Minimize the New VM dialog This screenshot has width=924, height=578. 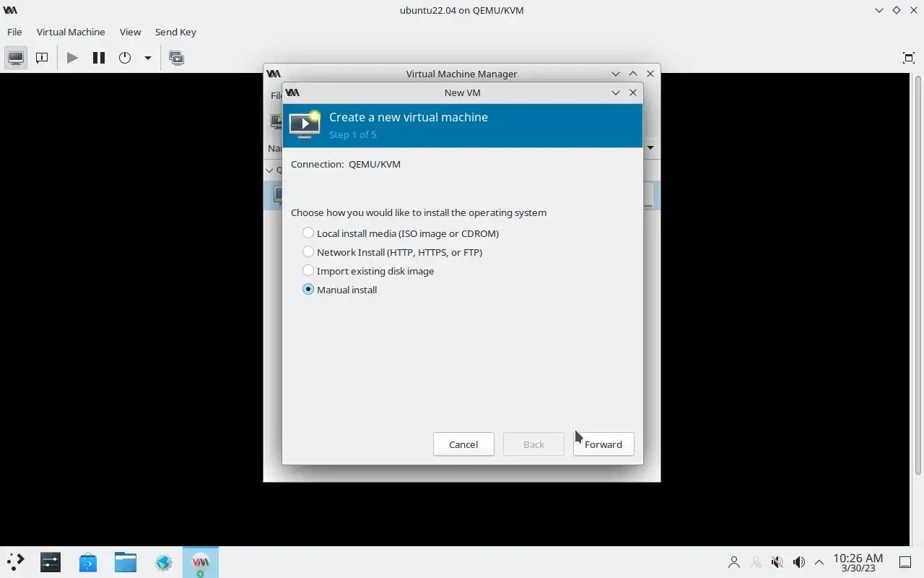tap(616, 92)
